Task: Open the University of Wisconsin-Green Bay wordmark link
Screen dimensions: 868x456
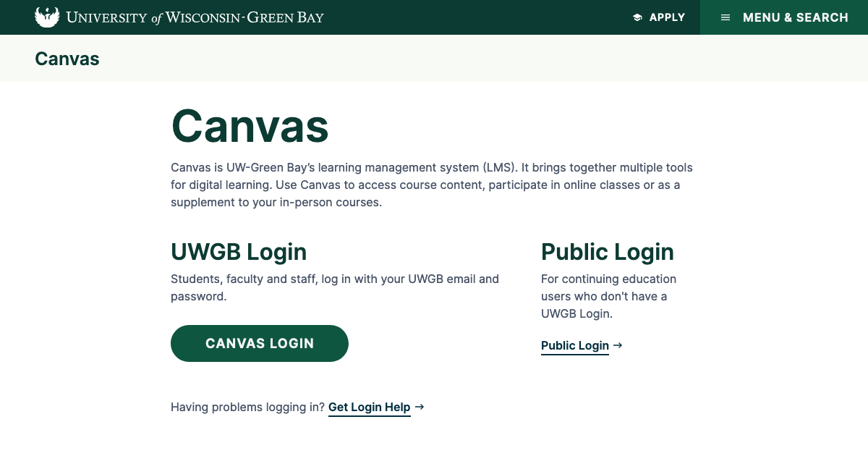Action: (195, 17)
